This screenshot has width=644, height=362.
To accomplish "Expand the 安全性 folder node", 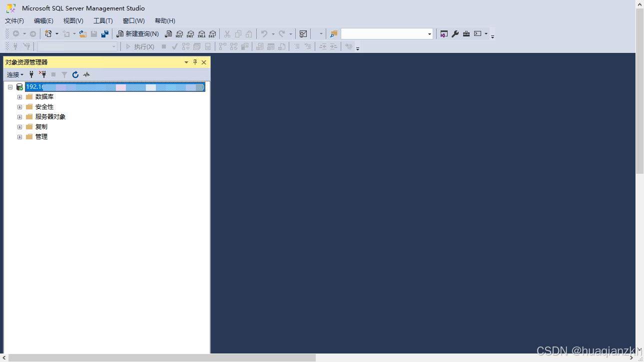I will click(20, 107).
